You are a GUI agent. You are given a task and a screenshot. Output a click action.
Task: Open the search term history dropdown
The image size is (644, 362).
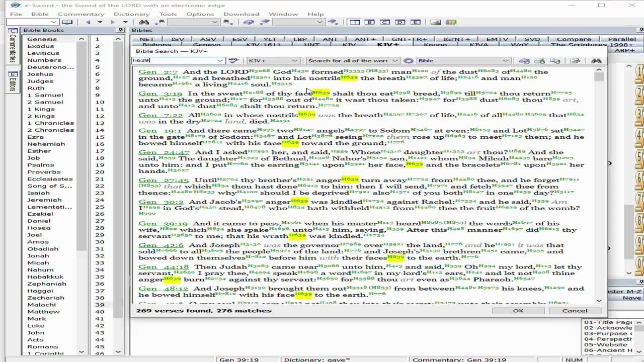click(220, 60)
